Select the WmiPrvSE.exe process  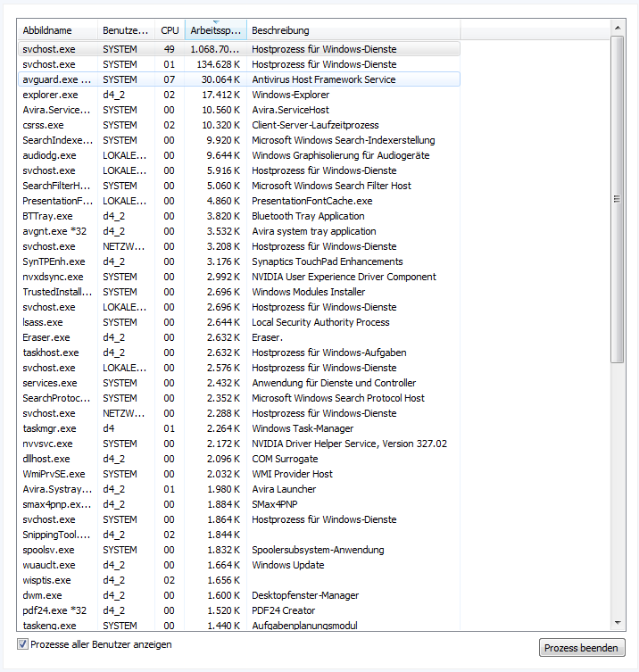coord(239,474)
